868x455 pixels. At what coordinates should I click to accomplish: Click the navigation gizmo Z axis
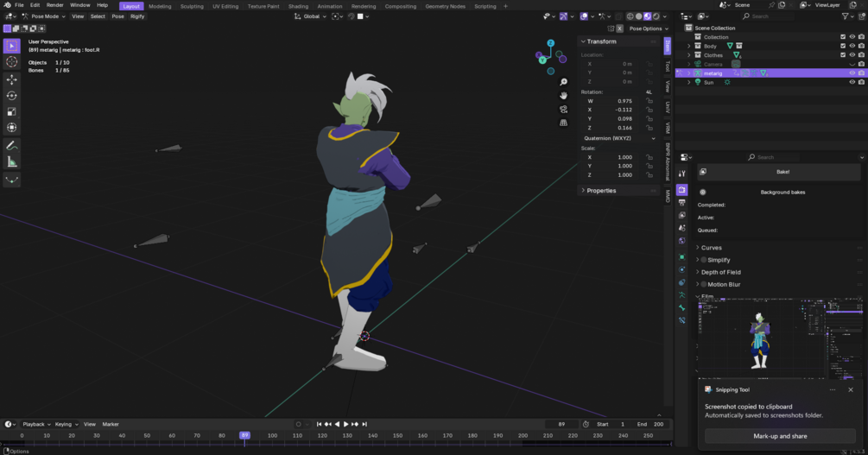coord(550,43)
